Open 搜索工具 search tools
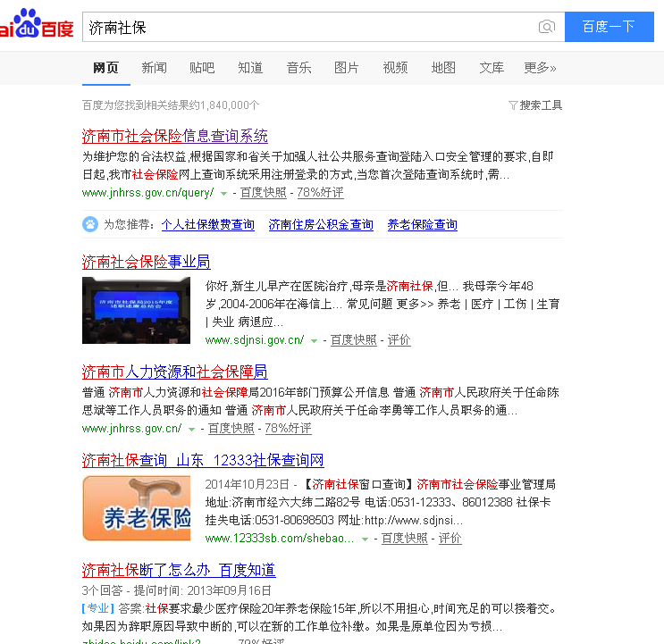Screen dimensions: 664x644 tap(541, 105)
